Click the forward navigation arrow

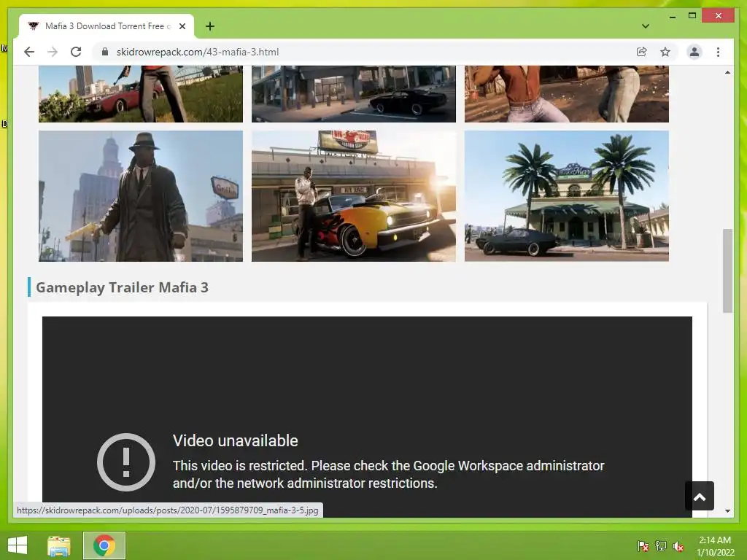pos(53,52)
